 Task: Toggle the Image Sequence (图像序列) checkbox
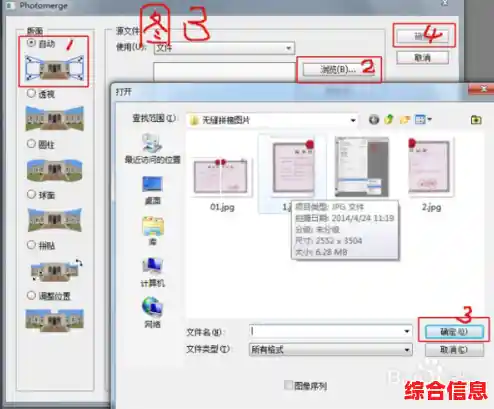(288, 385)
